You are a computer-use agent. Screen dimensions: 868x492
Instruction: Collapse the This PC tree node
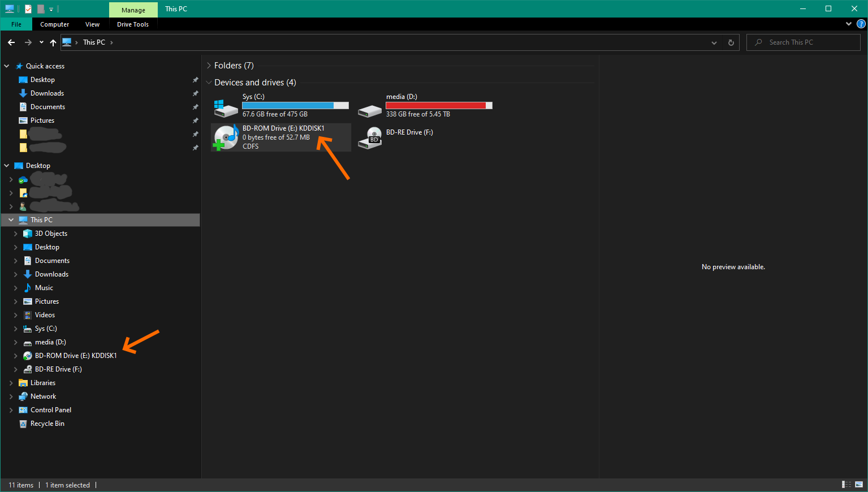tap(11, 220)
